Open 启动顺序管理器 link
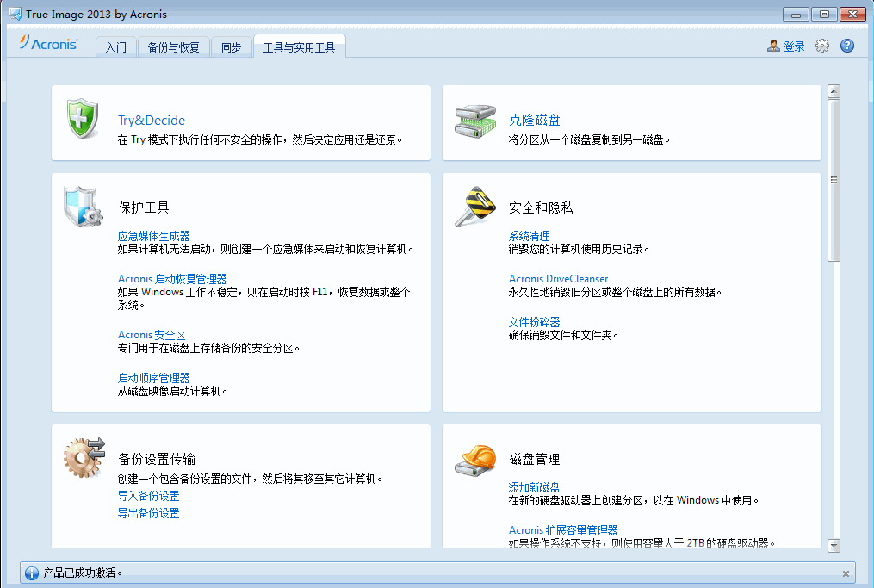874x588 pixels. click(x=154, y=378)
